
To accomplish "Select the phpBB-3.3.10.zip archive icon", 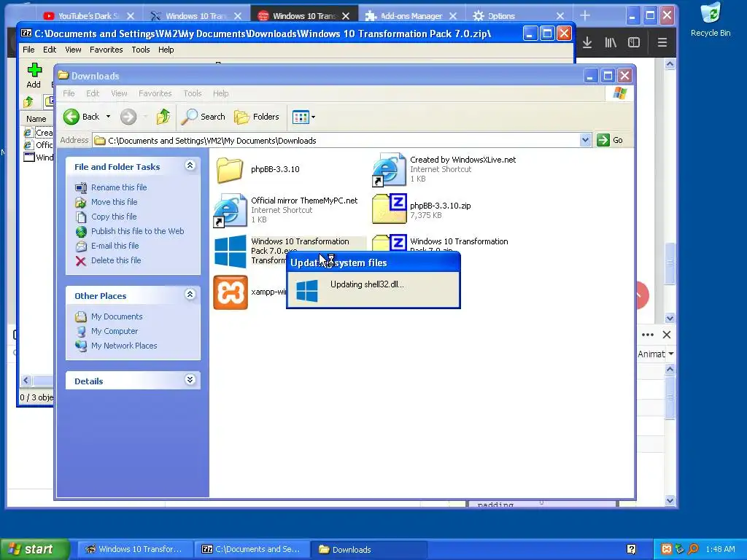I will [x=390, y=209].
